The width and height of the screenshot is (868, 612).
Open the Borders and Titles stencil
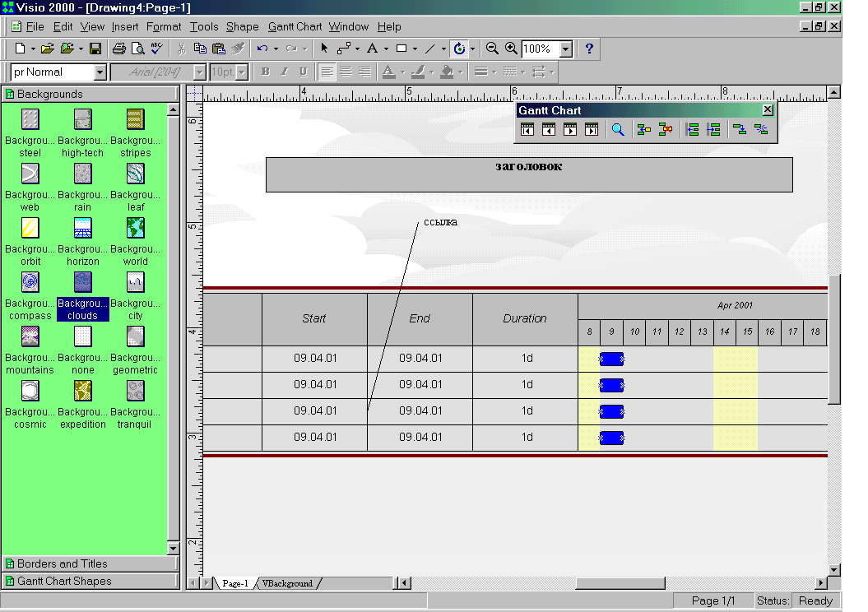point(91,563)
